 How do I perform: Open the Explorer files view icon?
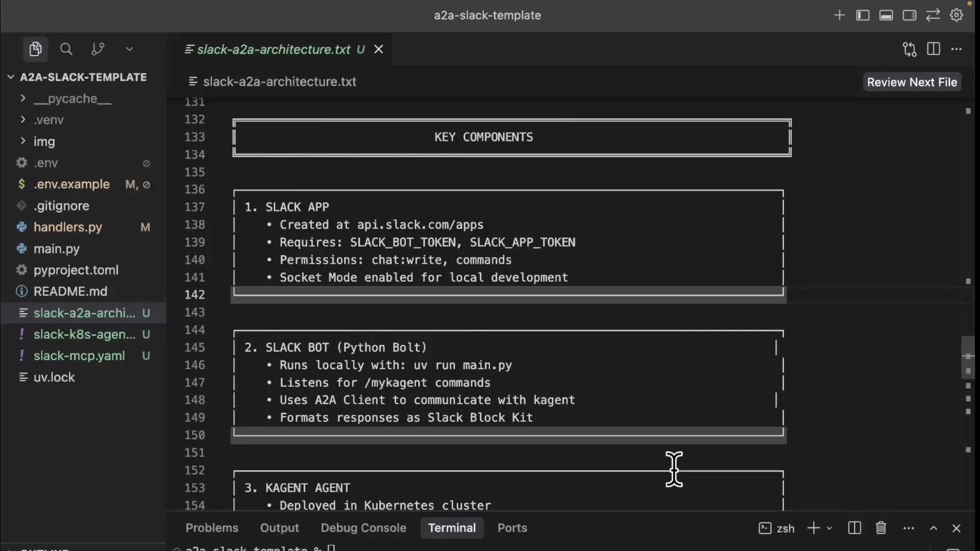[x=35, y=49]
